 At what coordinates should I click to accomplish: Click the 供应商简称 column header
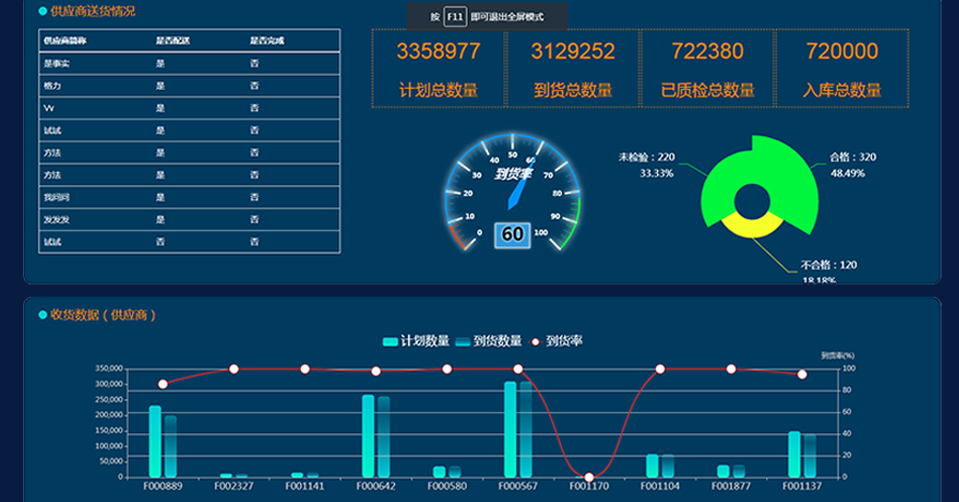(65, 41)
